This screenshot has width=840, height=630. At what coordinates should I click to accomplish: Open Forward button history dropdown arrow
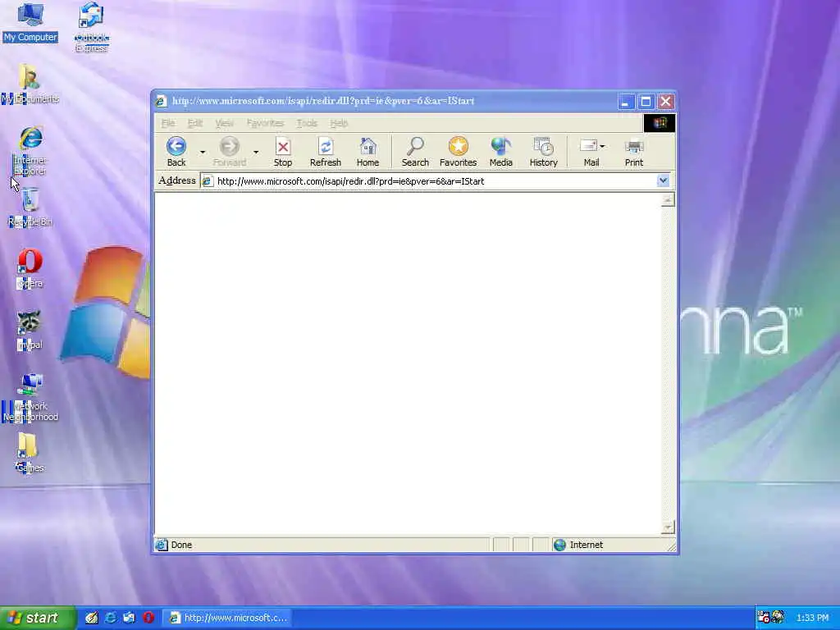256,152
